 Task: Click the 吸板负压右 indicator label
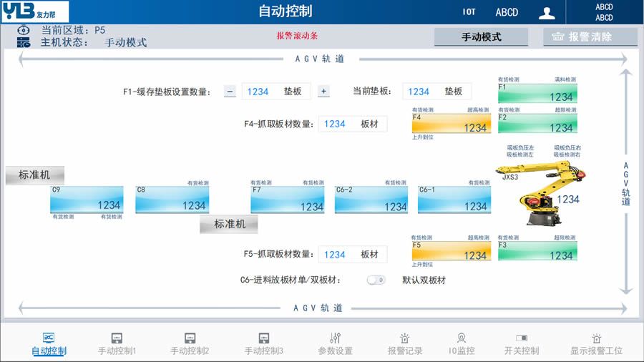point(567,147)
